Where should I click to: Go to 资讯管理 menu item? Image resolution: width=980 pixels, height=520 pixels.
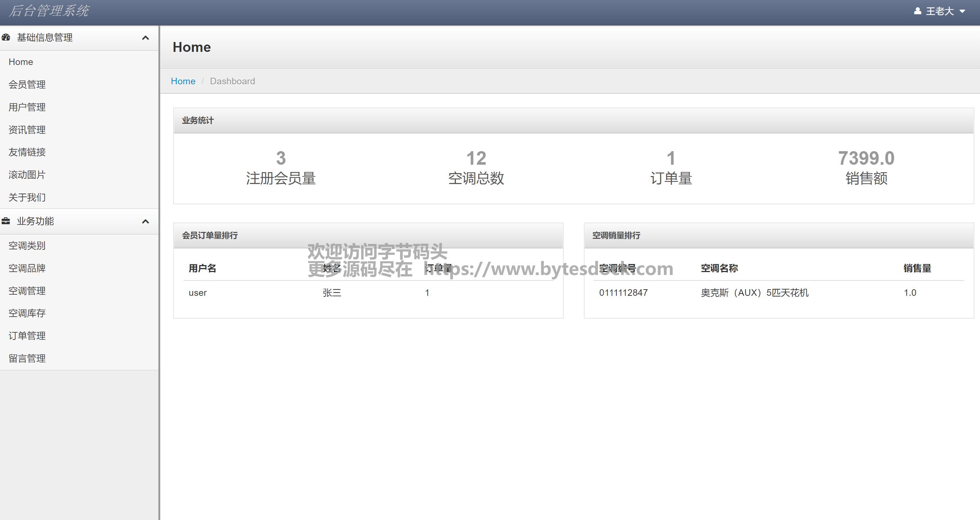click(27, 130)
